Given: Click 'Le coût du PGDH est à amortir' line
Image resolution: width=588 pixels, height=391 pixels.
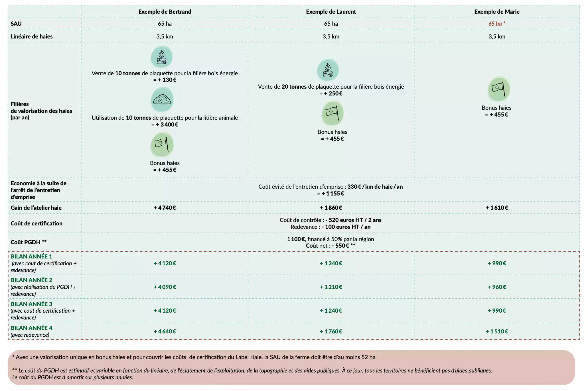Looking at the screenshot, I should (72, 377).
